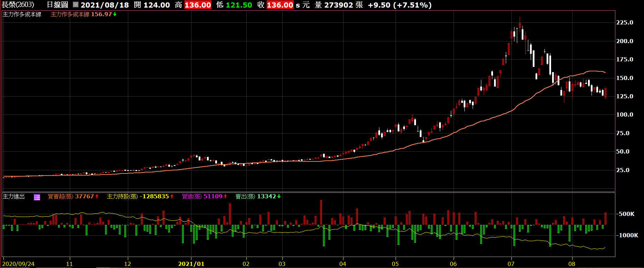Click the volume value 273902
The height and width of the screenshot is (268, 644).
point(339,5)
